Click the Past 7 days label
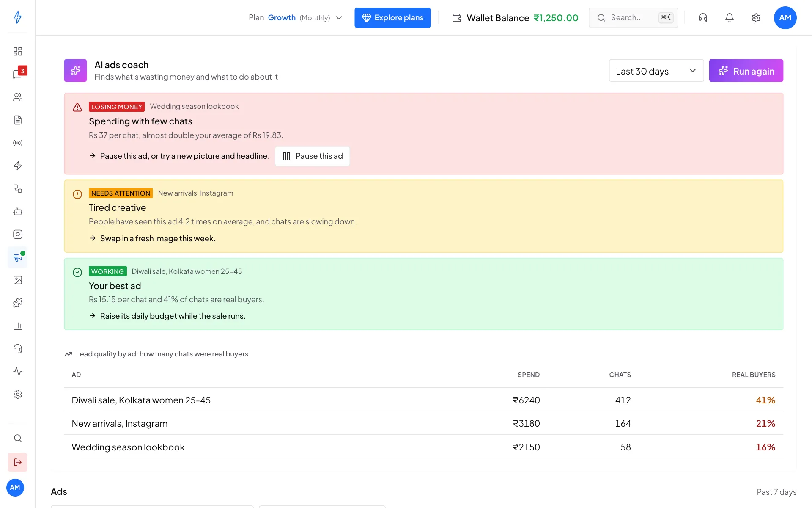 pos(776,492)
